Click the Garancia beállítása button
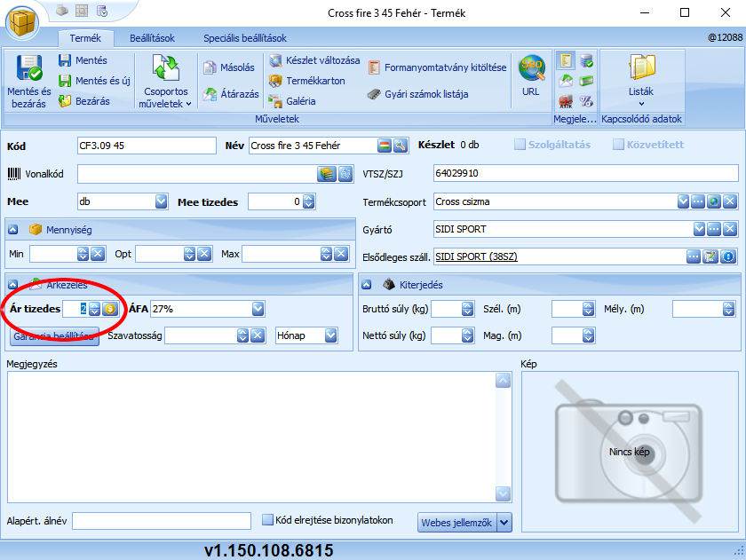746x560 pixels. pyautogui.click(x=54, y=336)
